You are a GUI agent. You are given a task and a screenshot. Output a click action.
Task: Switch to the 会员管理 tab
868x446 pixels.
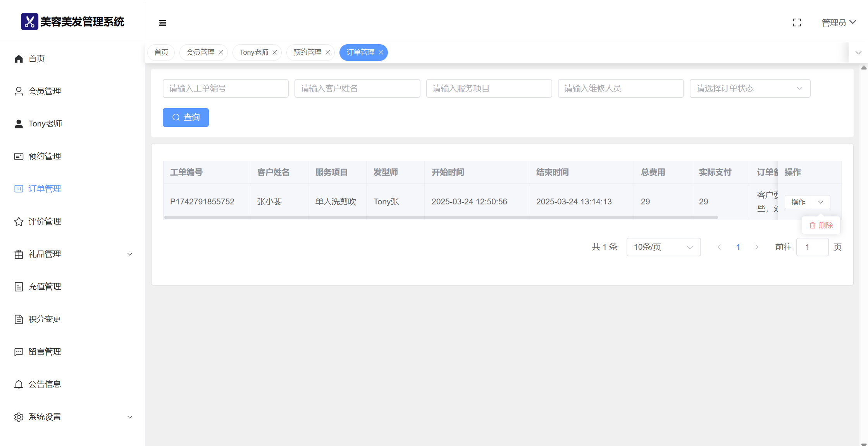pos(200,52)
